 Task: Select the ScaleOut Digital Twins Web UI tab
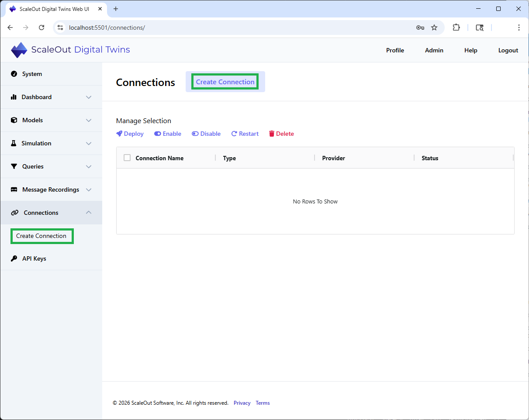pyautogui.click(x=56, y=9)
